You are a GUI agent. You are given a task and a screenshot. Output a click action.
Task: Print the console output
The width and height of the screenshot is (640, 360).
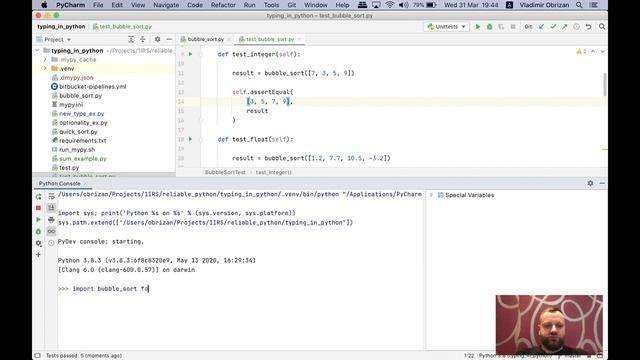tap(51, 220)
